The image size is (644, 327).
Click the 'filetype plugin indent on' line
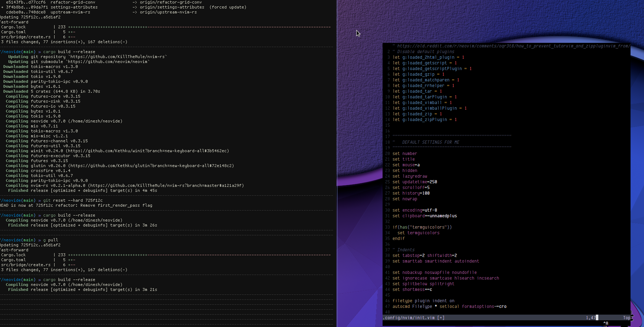[x=423, y=300]
